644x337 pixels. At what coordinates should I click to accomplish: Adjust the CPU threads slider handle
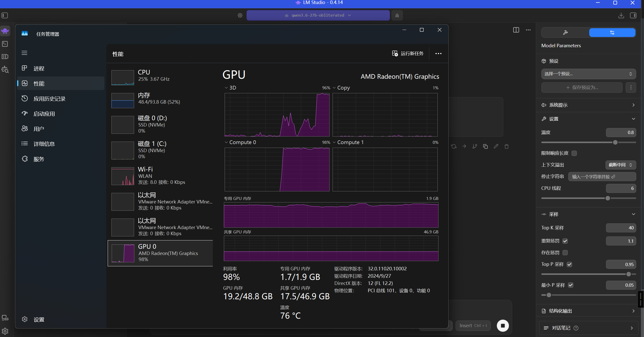tap(608, 198)
